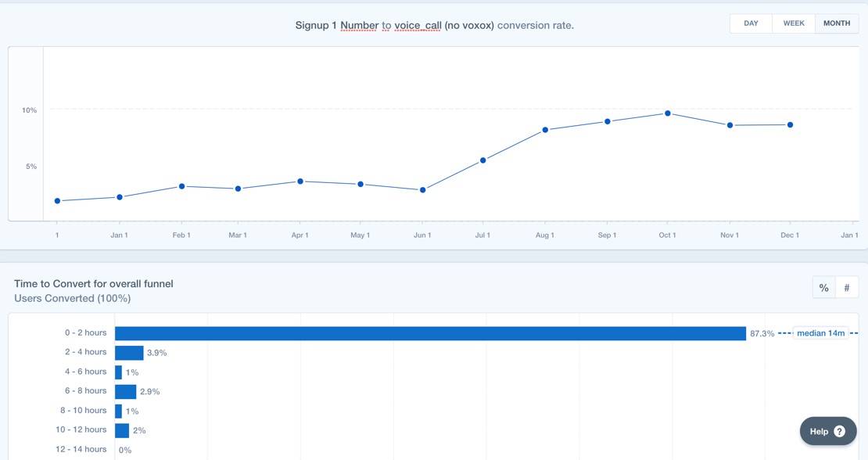Select the 6 - 8 hours bar
This screenshot has width=868, height=460.
(x=125, y=391)
